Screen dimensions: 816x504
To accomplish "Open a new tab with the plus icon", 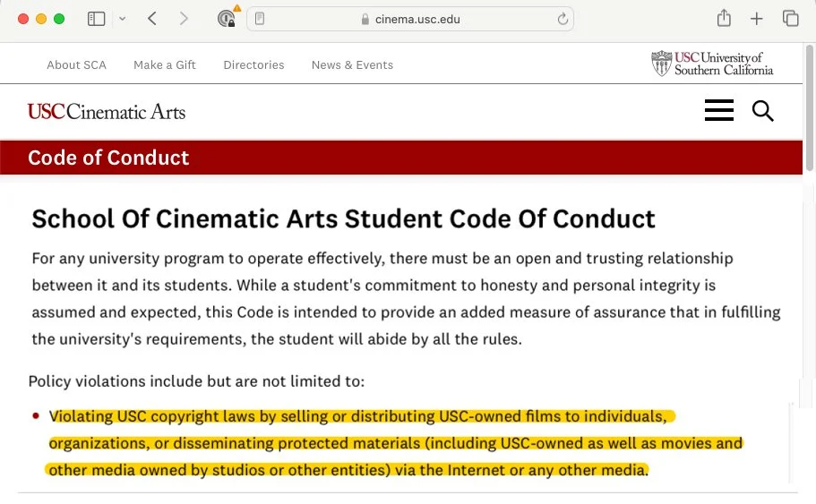I will pyautogui.click(x=757, y=19).
